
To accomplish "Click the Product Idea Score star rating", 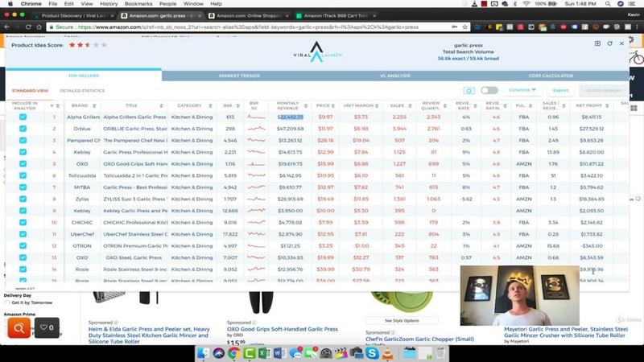I will (88, 45).
